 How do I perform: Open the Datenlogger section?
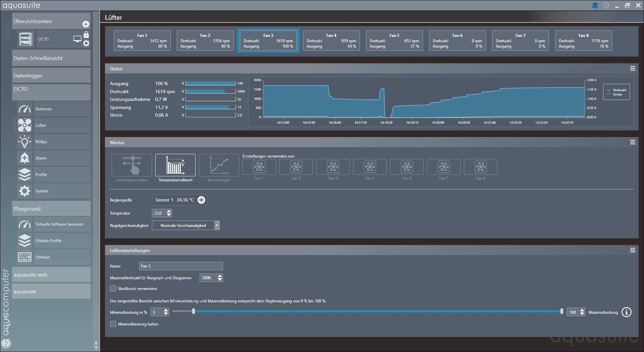(51, 76)
